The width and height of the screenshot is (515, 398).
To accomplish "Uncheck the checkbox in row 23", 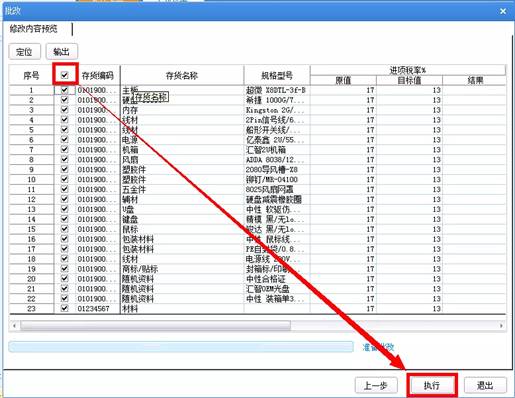I will pos(65,308).
